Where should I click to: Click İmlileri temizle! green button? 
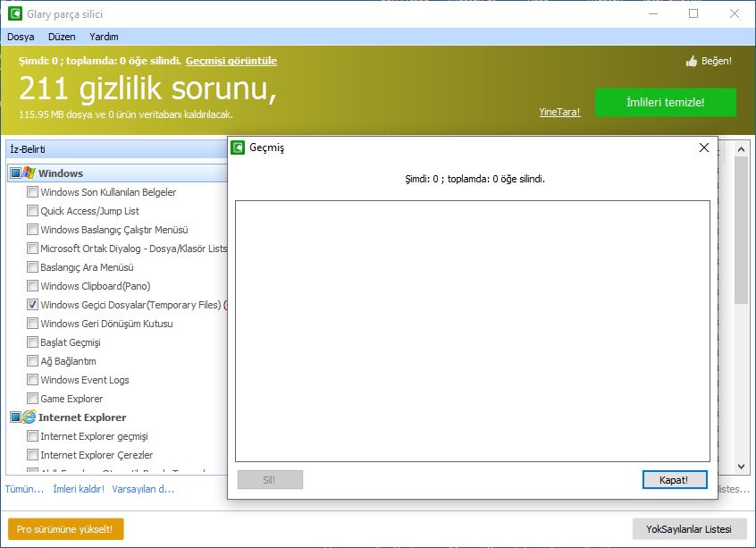(x=666, y=102)
